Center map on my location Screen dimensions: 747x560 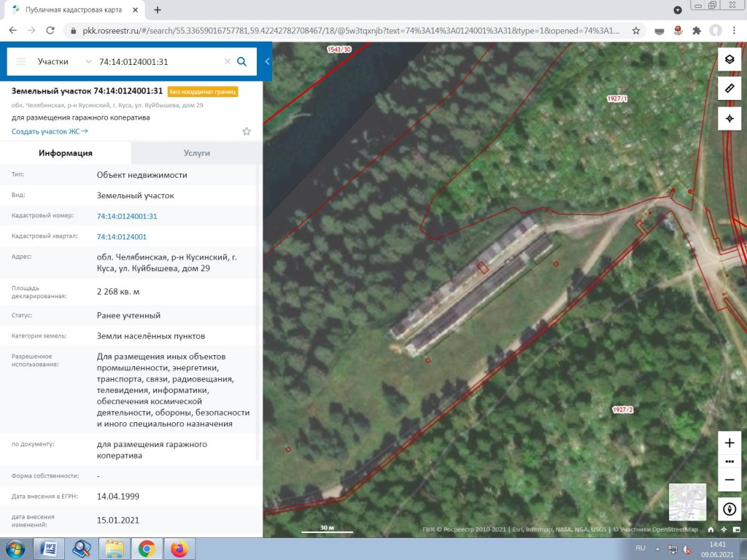click(729, 119)
